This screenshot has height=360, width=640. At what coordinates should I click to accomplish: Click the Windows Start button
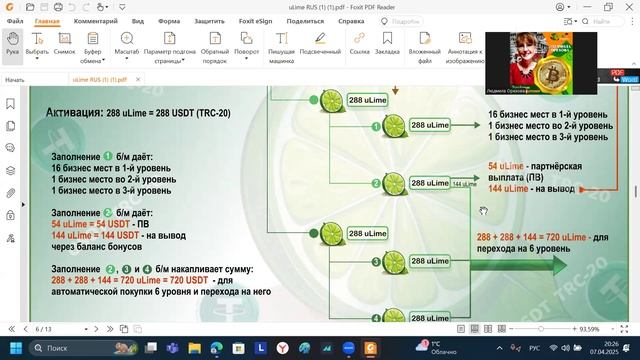[16, 348]
